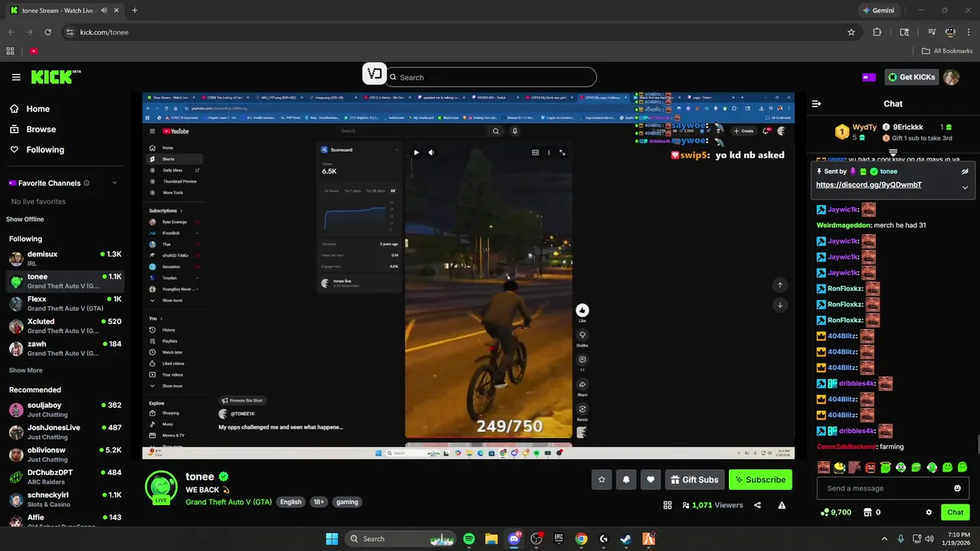Click Show More under Following

(x=26, y=370)
